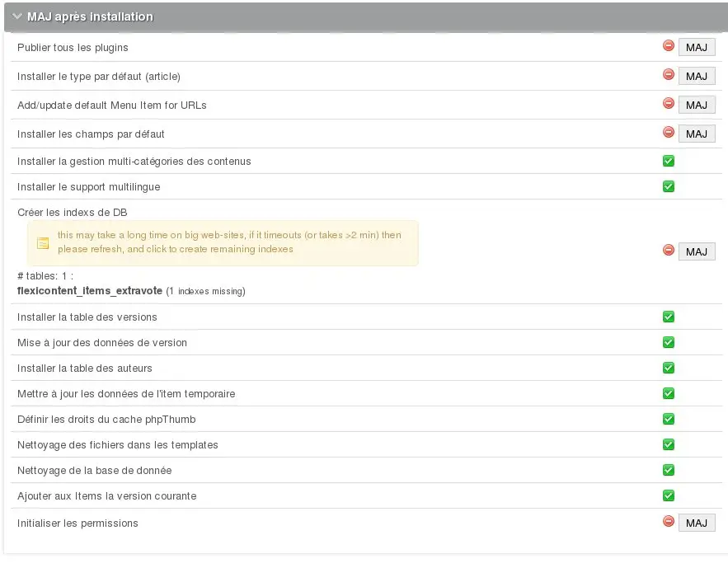Select the text Nettoyage des fichiers dans les templates
Viewport: 728px width, 568px height.
(117, 444)
